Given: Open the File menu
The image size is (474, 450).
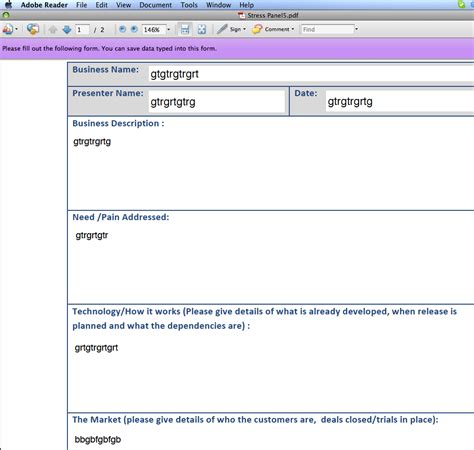Looking at the screenshot, I should 81,5.
